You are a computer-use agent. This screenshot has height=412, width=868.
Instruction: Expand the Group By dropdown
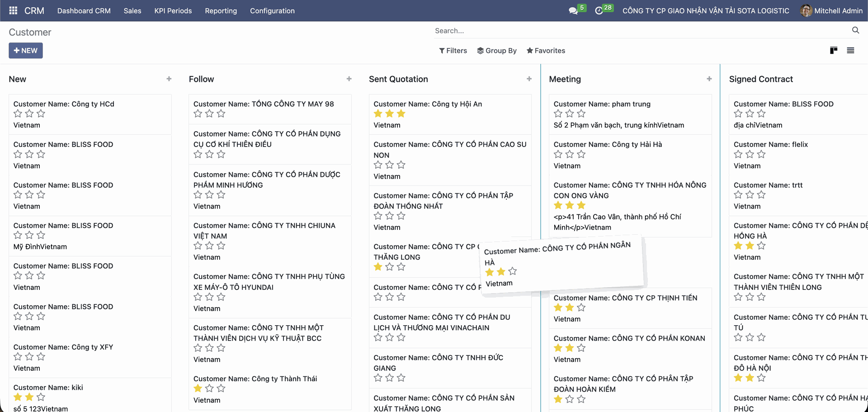pos(497,51)
